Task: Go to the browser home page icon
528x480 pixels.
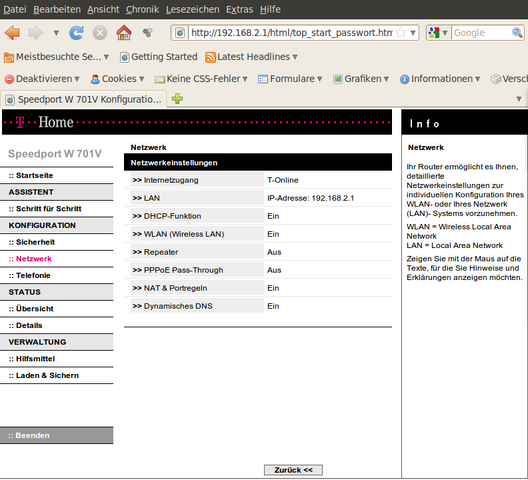Action: [x=124, y=33]
